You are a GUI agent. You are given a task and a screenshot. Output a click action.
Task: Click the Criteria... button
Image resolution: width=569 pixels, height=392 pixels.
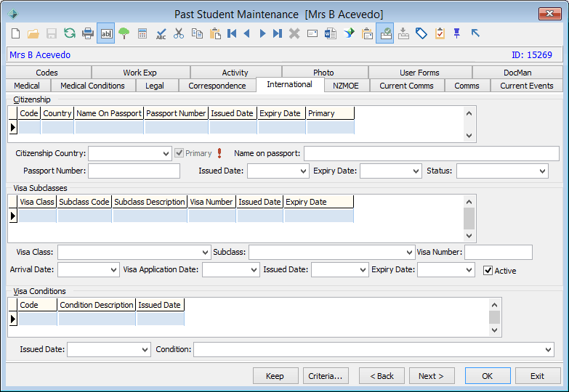[326, 376]
